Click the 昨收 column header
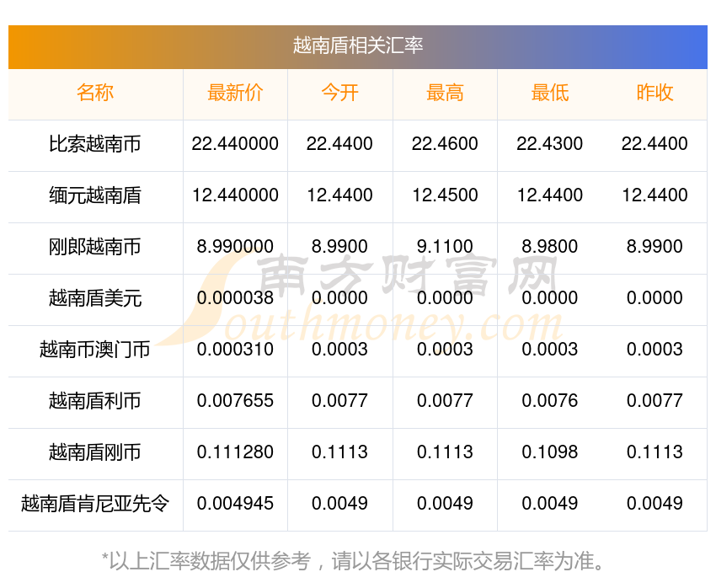The width and height of the screenshot is (716, 588). pyautogui.click(x=655, y=93)
